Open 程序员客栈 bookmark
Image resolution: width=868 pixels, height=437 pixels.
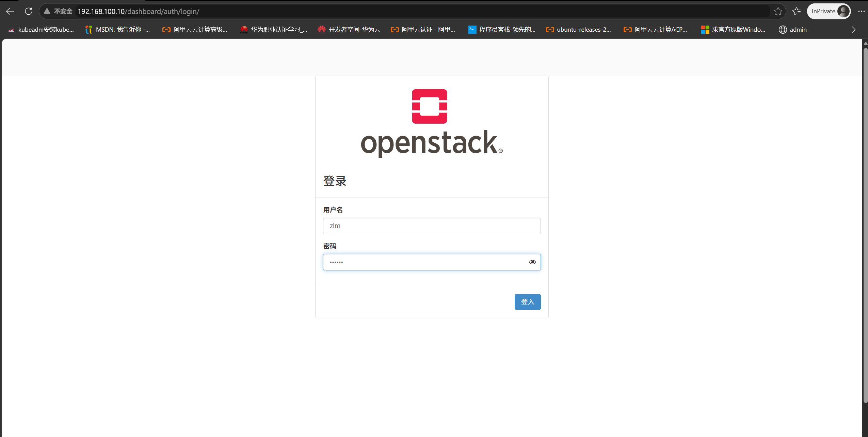[x=502, y=30]
